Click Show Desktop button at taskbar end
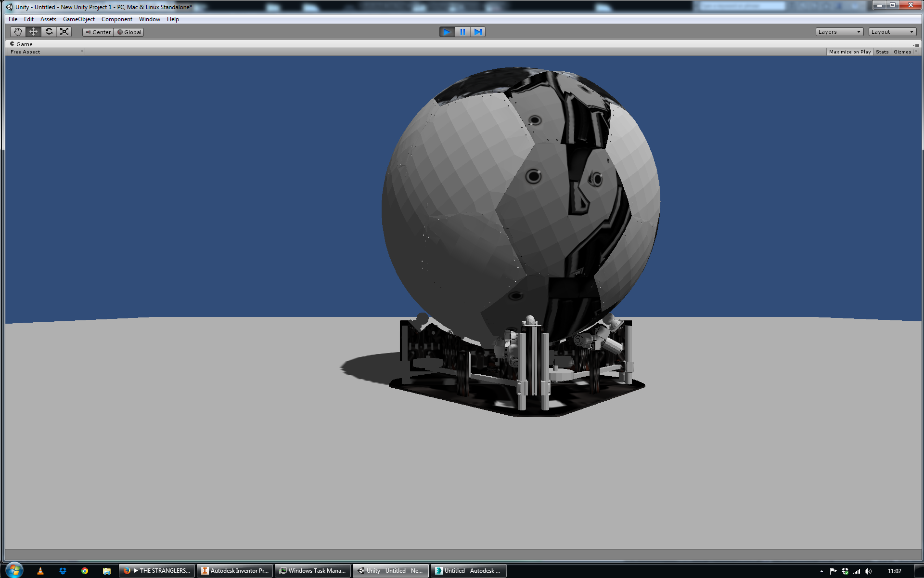 [x=919, y=571]
